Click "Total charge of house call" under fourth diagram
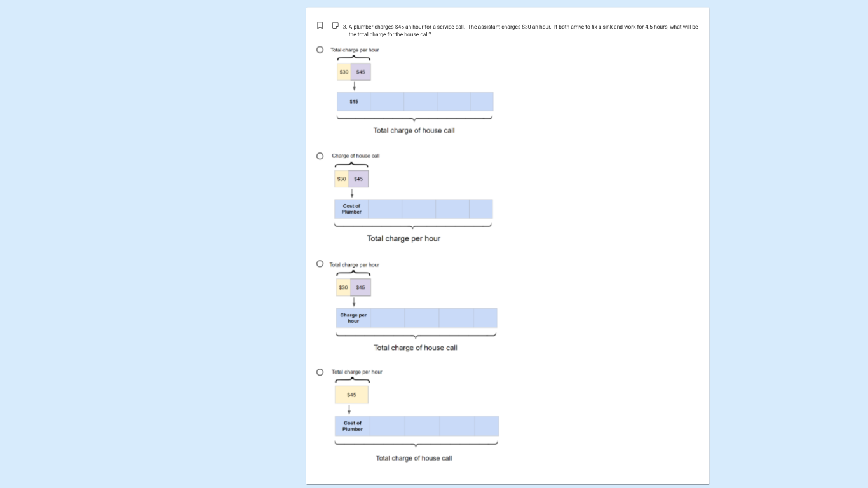 414,458
